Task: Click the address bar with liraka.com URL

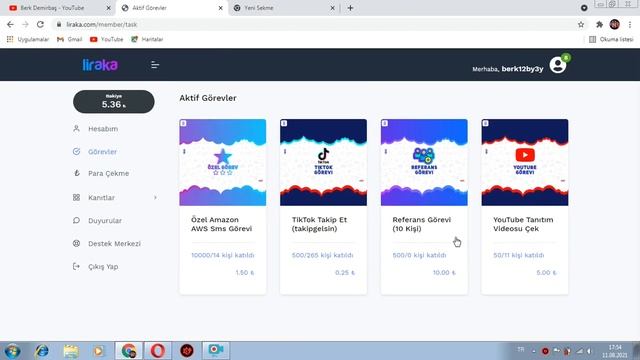Action: click(x=314, y=24)
